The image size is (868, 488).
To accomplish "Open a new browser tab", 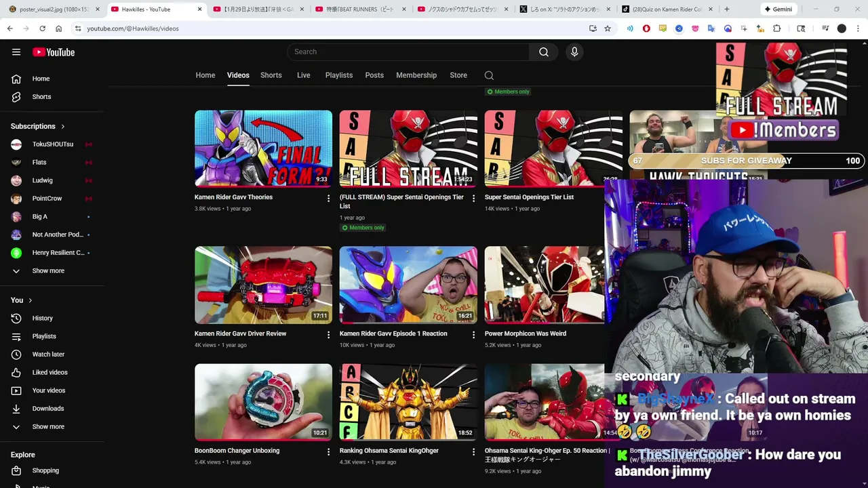I will pyautogui.click(x=727, y=9).
